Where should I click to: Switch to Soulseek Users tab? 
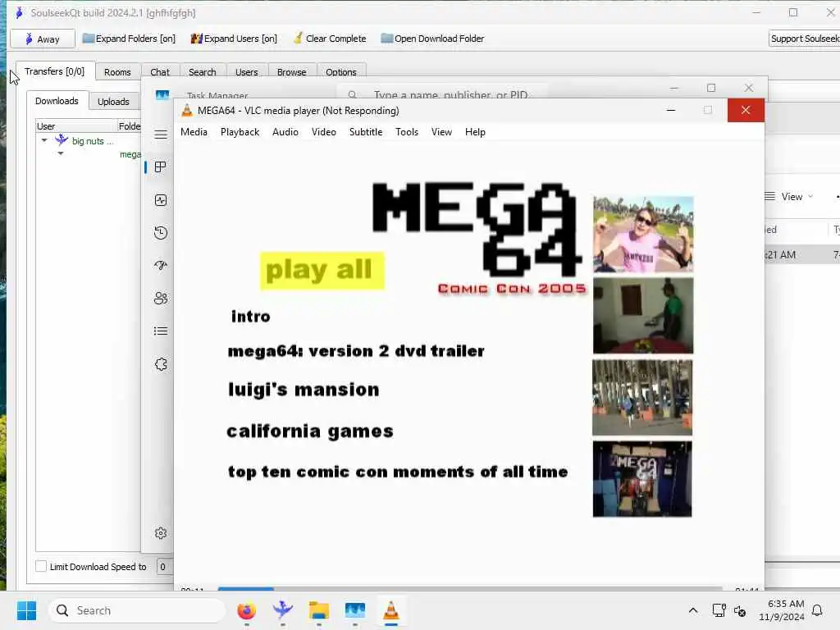pos(246,72)
